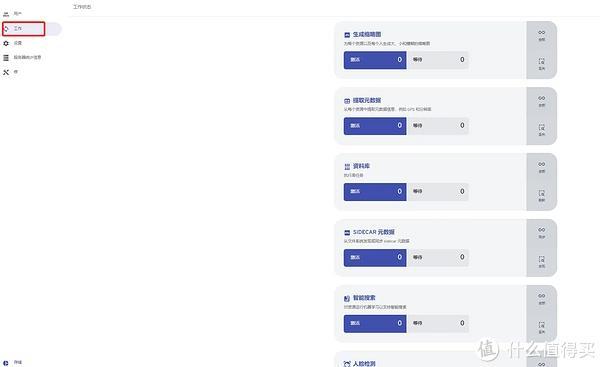The width and height of the screenshot is (600, 367).
Task: Click infinity icon on SIDECAR 元数据 card
Action: (x=541, y=233)
